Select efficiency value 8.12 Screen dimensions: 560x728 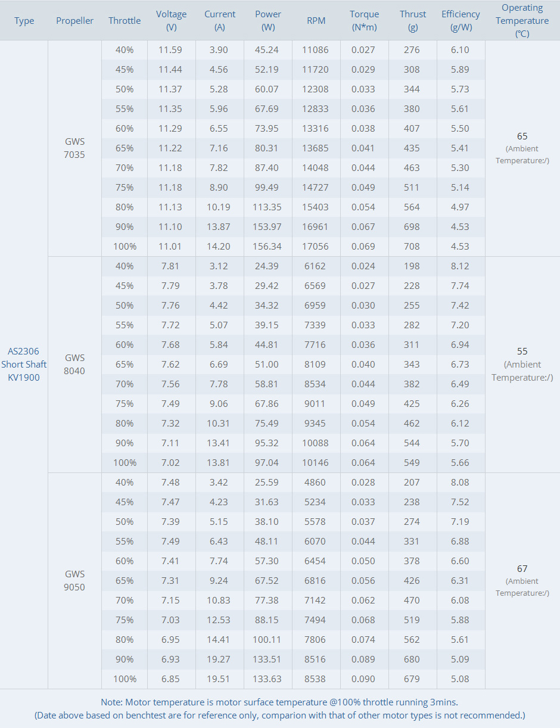[x=460, y=266]
